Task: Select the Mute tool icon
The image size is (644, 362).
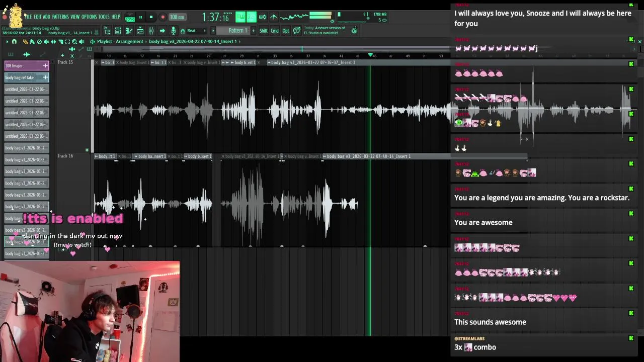Action: tap(46, 42)
